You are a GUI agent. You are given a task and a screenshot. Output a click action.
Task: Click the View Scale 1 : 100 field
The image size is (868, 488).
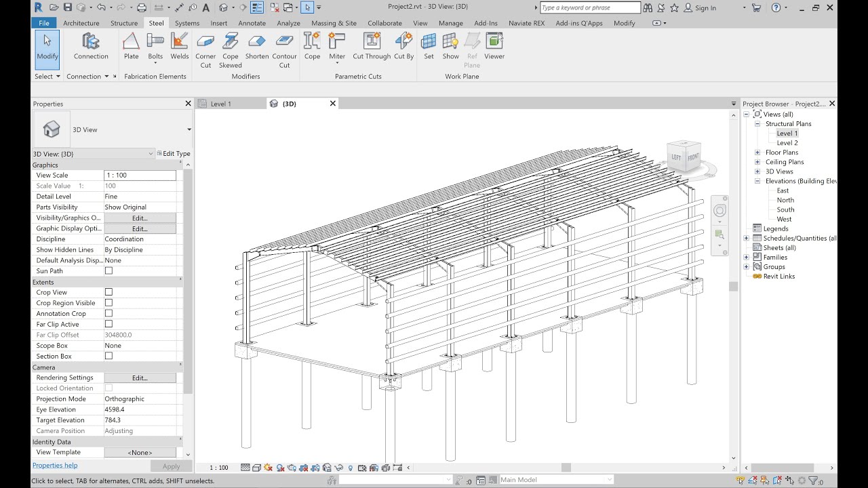pos(140,175)
